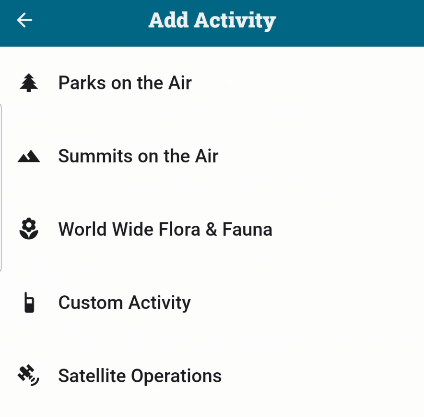Click the flower Flora & Fauna icon

tap(29, 229)
